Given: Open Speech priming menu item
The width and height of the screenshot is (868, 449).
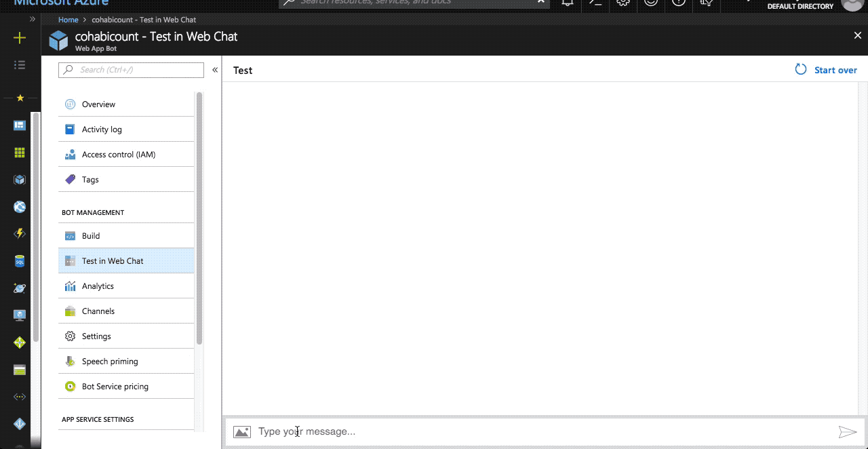Looking at the screenshot, I should click(x=126, y=362).
